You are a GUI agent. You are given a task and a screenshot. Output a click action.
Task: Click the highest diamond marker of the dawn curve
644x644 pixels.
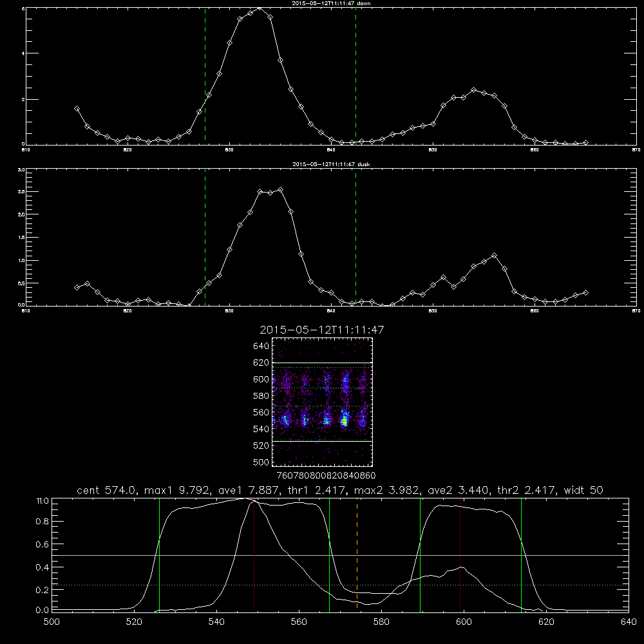[x=260, y=8]
